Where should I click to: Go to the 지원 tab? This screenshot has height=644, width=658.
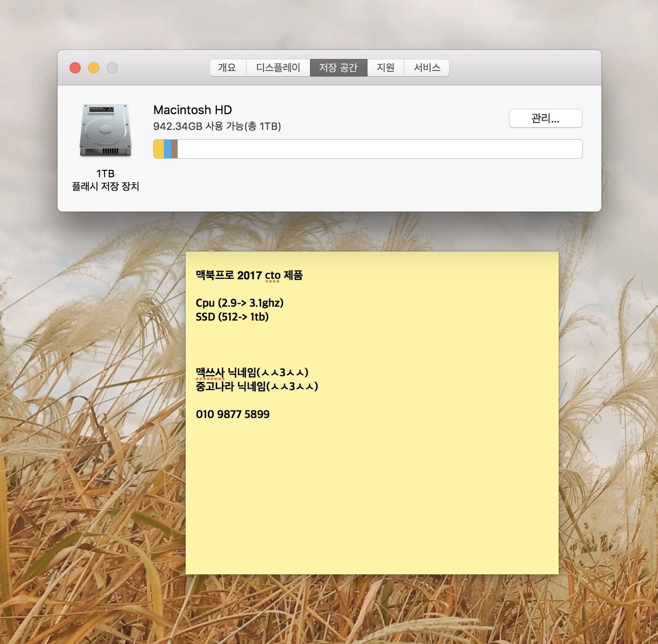385,68
